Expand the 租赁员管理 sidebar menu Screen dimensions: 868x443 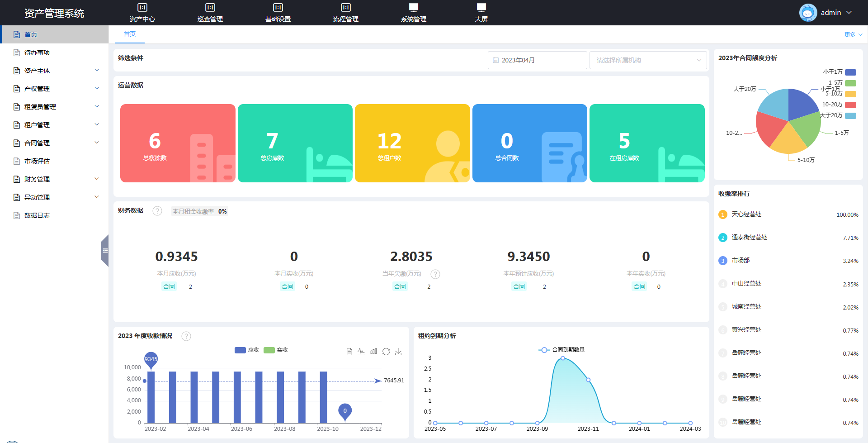tap(54, 107)
